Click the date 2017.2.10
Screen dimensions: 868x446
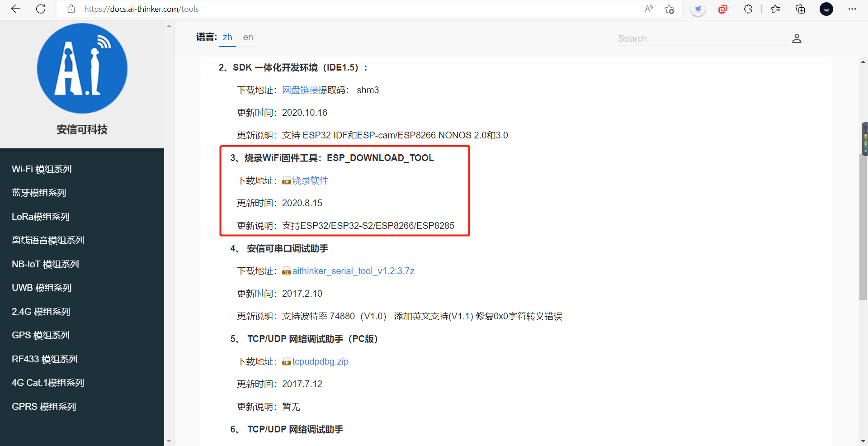(302, 294)
